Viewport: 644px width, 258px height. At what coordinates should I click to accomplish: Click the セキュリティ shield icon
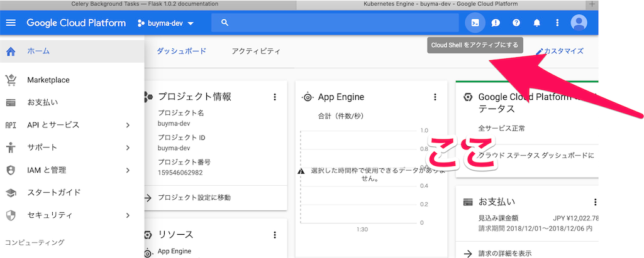pyautogui.click(x=11, y=215)
